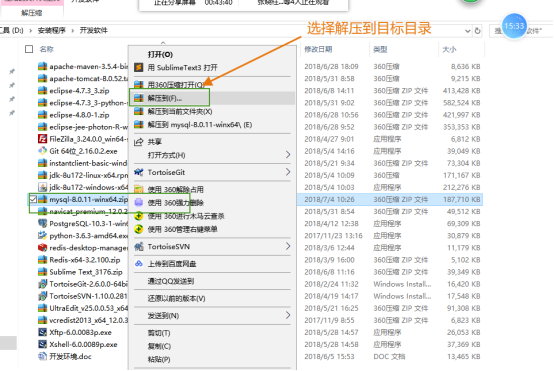Image resolution: width=554 pixels, height=371 pixels.
Task: Click the jdk-8u172-windows installer icon
Action: pos(42,187)
